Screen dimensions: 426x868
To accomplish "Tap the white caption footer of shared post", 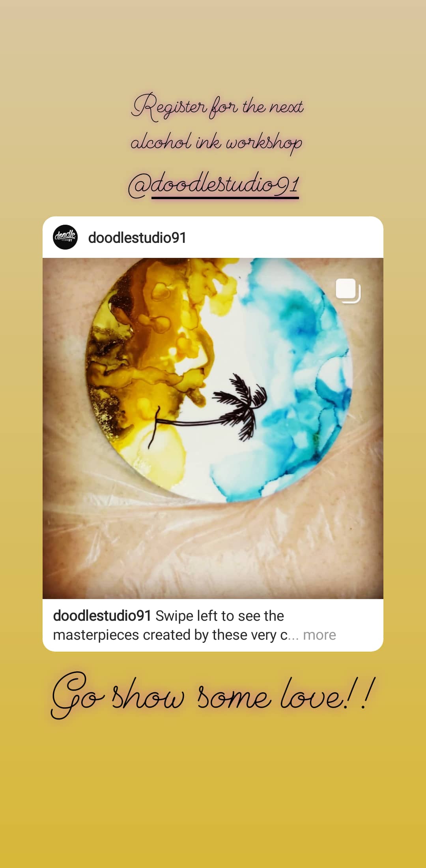I will coord(213,625).
